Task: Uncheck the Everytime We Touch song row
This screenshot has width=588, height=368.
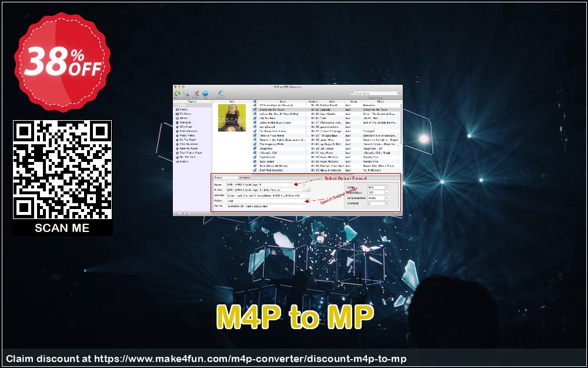Action: coord(255,110)
